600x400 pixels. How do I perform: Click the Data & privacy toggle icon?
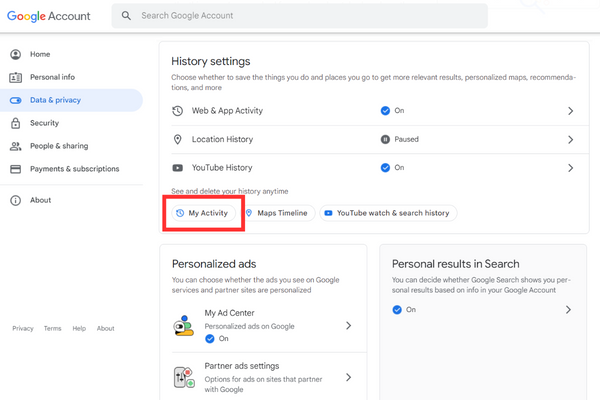pos(16,100)
